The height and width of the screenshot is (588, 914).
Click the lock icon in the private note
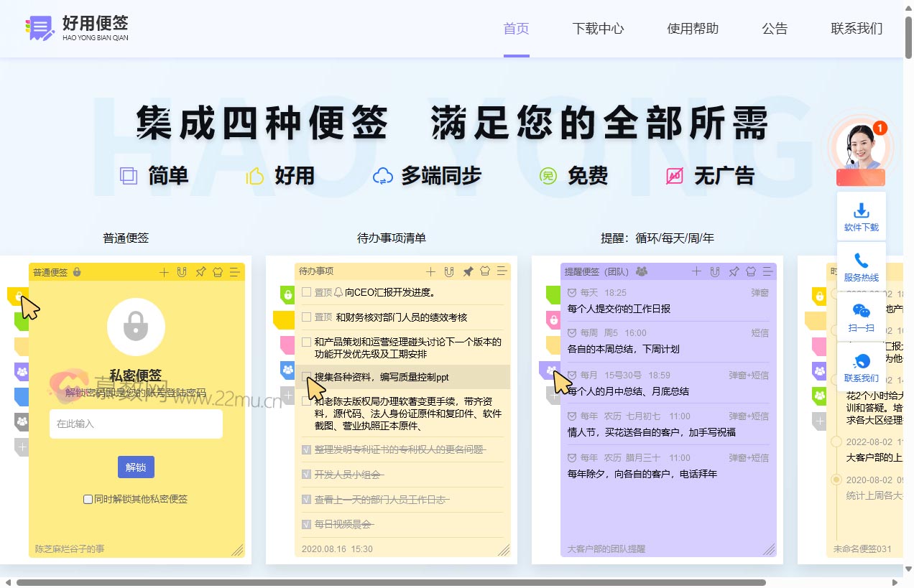[x=136, y=326]
